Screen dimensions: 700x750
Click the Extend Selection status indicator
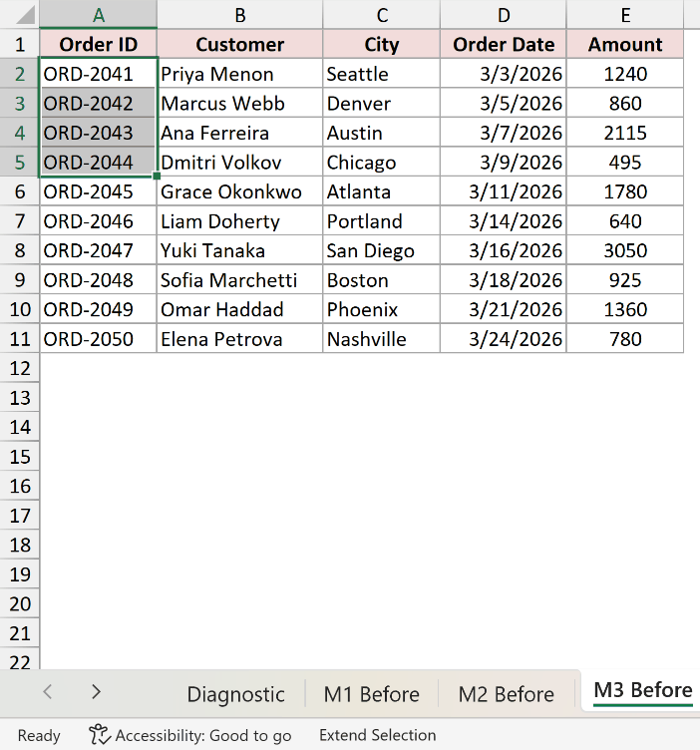(x=377, y=735)
